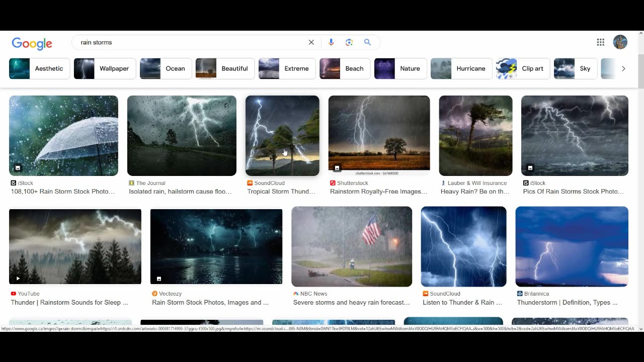The height and width of the screenshot is (362, 644).
Task: Click the licensable badge on umbrella image
Action: click(x=18, y=168)
